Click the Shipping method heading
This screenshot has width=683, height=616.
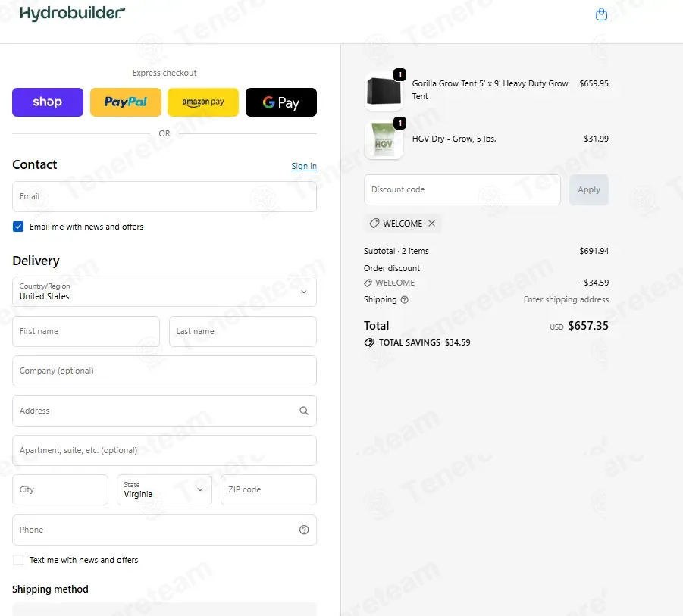(x=50, y=589)
